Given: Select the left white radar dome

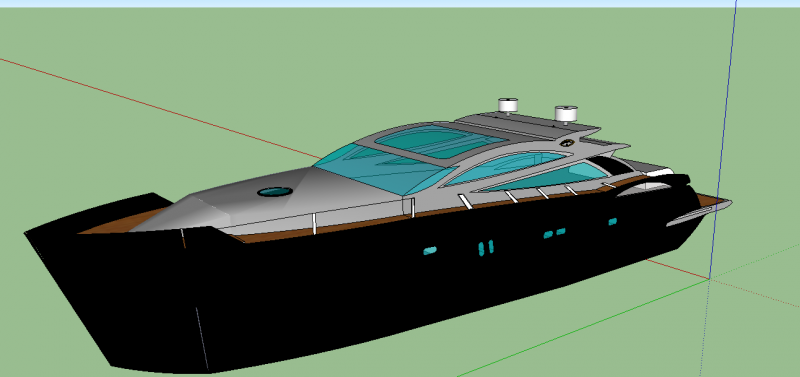Looking at the screenshot, I should click(508, 105).
